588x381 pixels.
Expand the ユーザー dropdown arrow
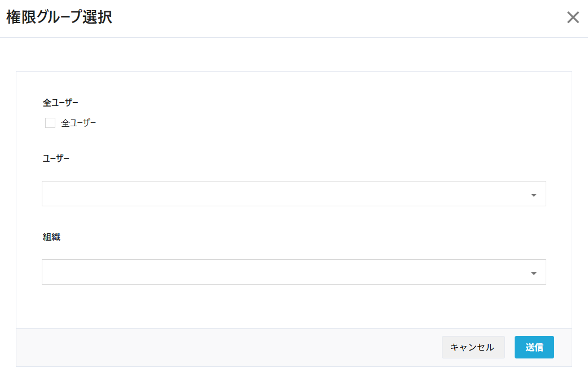tap(533, 195)
